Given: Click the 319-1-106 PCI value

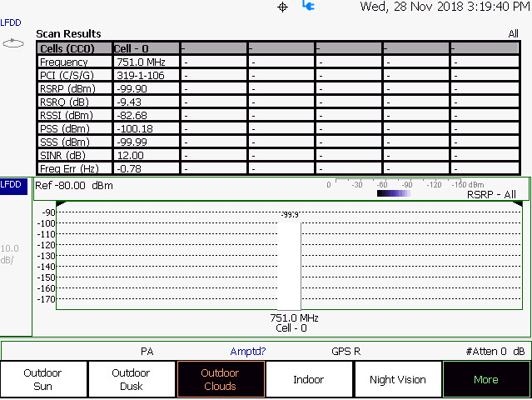Looking at the screenshot, I should point(141,75).
